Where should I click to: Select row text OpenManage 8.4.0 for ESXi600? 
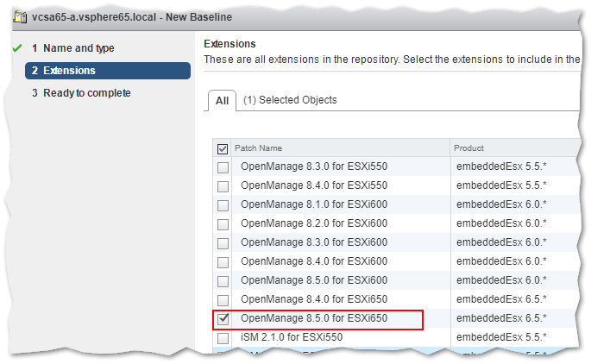tap(314, 261)
